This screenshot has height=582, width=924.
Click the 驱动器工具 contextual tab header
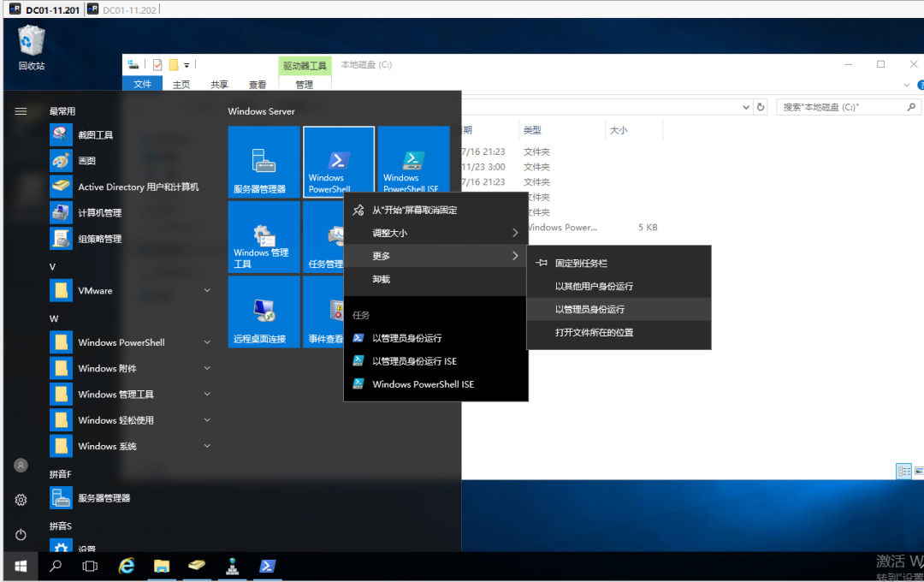click(305, 65)
